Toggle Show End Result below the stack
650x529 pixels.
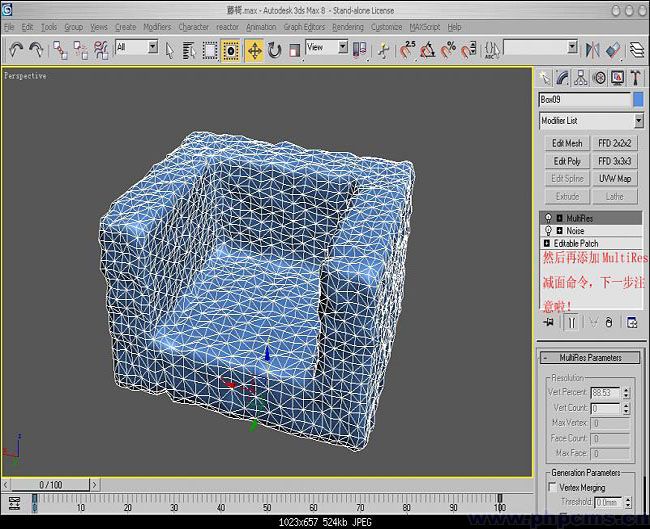coord(572,322)
